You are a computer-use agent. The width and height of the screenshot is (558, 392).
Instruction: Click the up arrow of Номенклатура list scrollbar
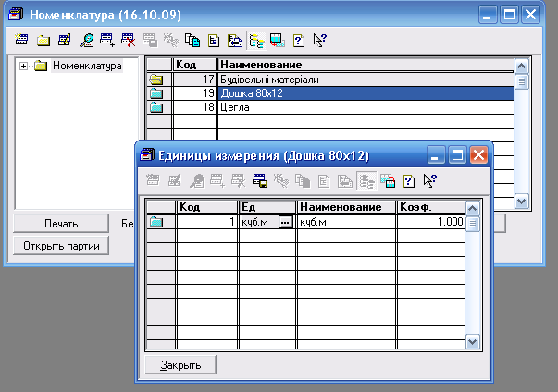(521, 66)
